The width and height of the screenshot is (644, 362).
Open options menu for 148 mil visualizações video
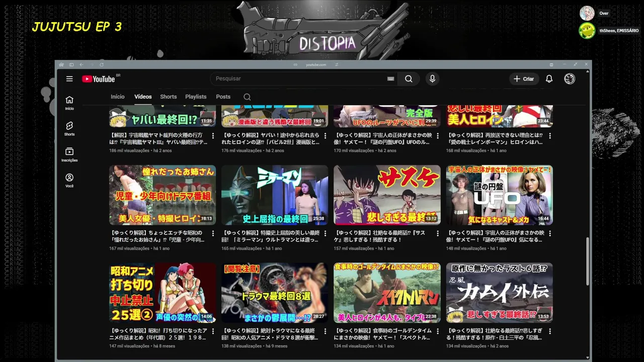click(549, 233)
